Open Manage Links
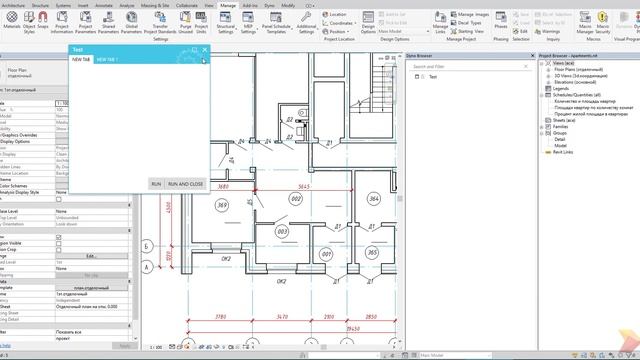Viewport: 640px width, 360px height. [440, 22]
